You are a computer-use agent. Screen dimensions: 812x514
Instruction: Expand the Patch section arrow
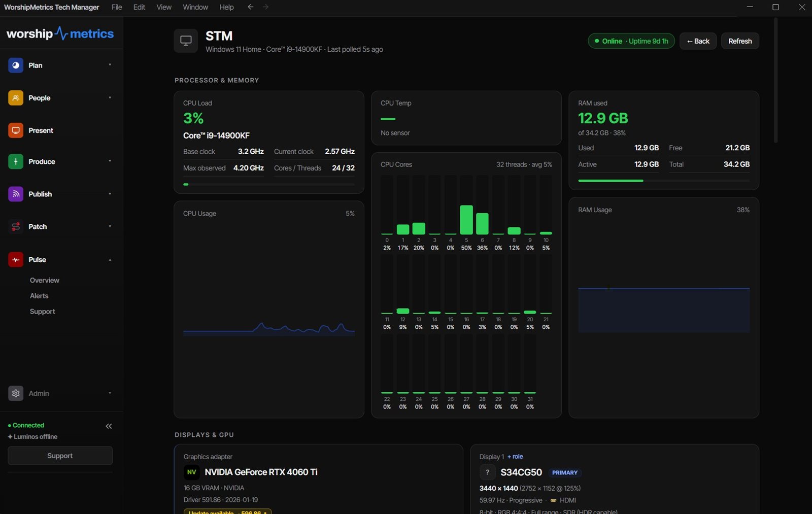click(110, 226)
